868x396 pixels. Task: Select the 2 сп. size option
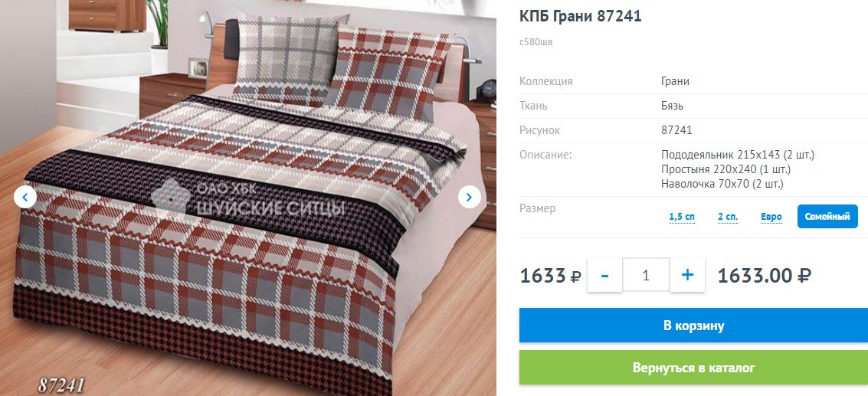[x=727, y=217]
